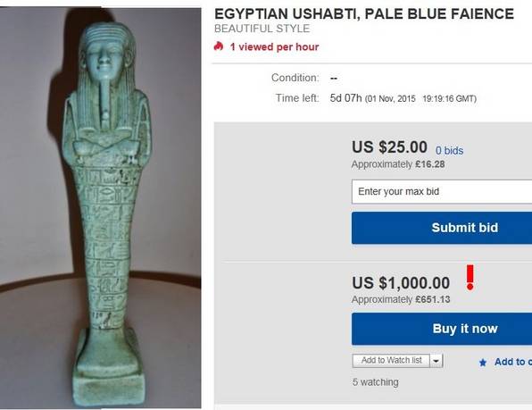Click the Approximately £16.28 conversion text

398,164
